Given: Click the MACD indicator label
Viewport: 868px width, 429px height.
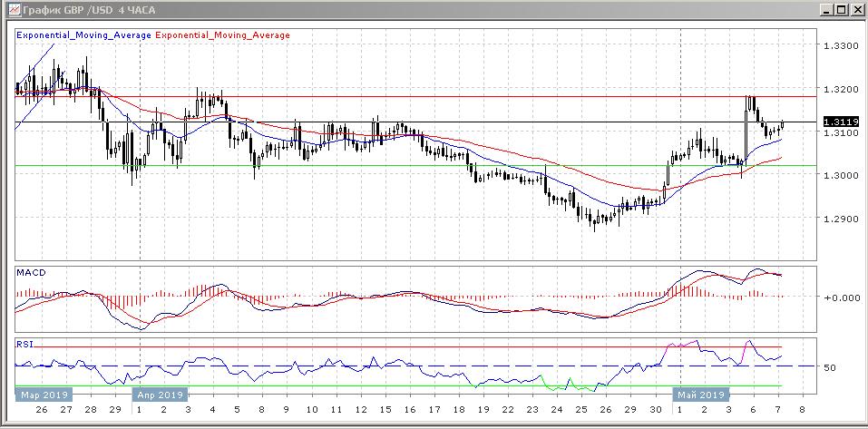Looking at the screenshot, I should [30, 273].
